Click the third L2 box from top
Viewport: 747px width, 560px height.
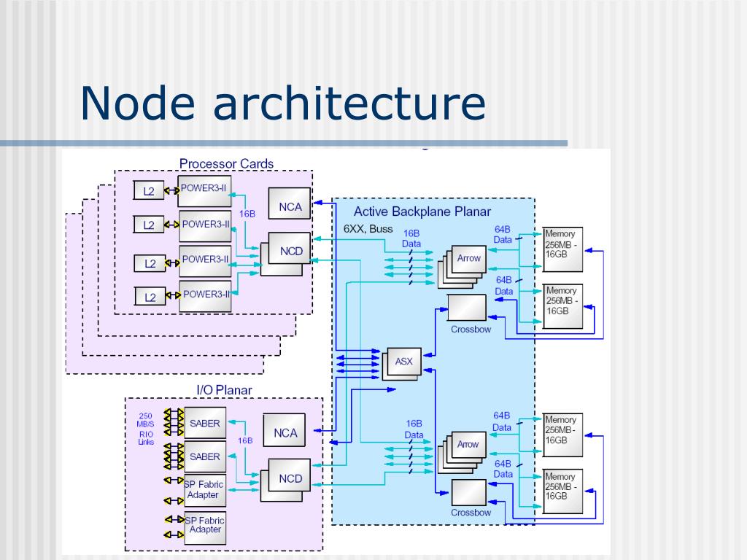[150, 262]
